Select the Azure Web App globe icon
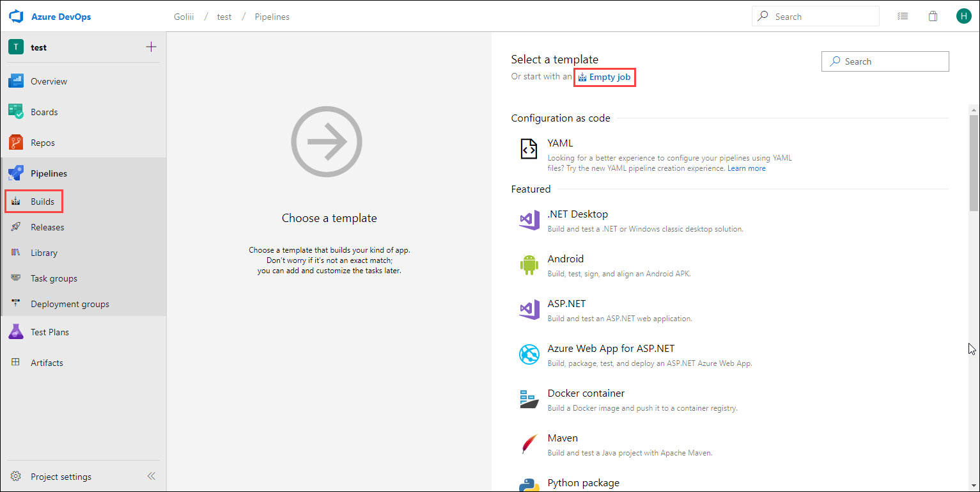Screen dimensions: 980x492 [x=529, y=354]
